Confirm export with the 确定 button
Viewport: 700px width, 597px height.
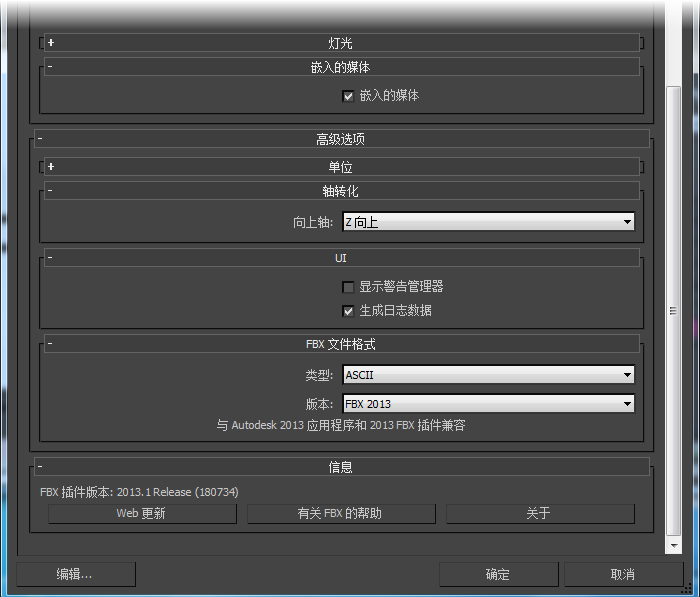(x=498, y=574)
